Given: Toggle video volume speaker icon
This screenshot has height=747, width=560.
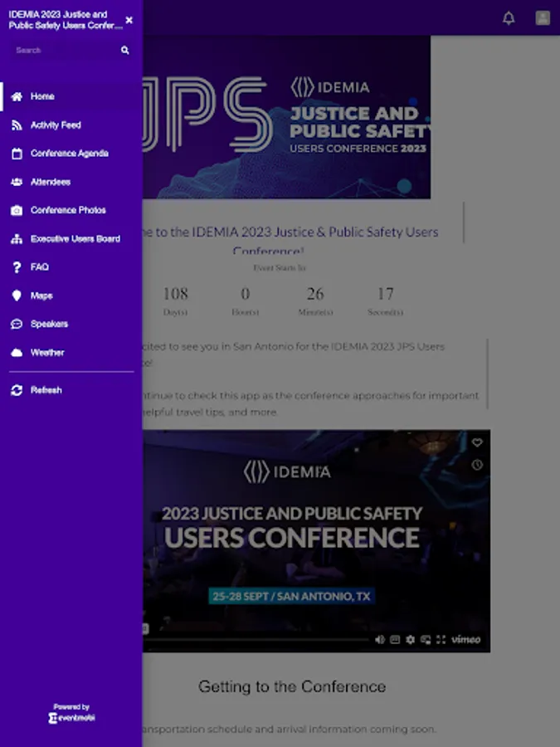Looking at the screenshot, I should 379,639.
